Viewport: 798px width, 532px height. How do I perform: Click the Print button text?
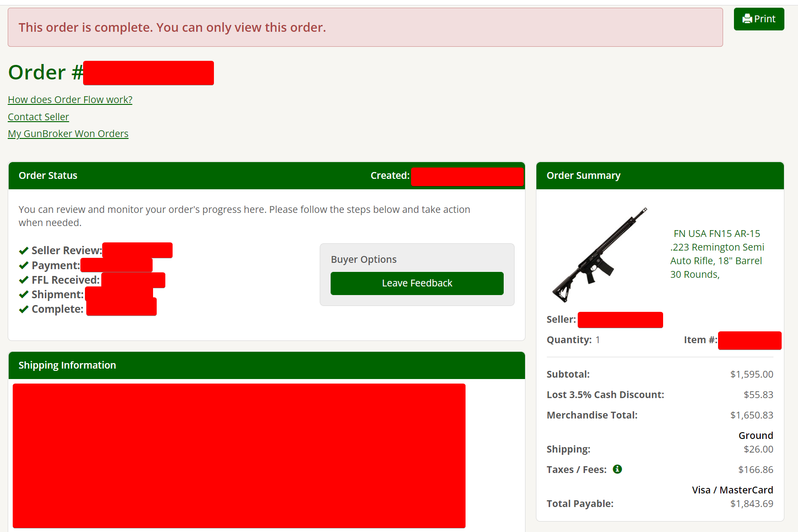[765, 19]
